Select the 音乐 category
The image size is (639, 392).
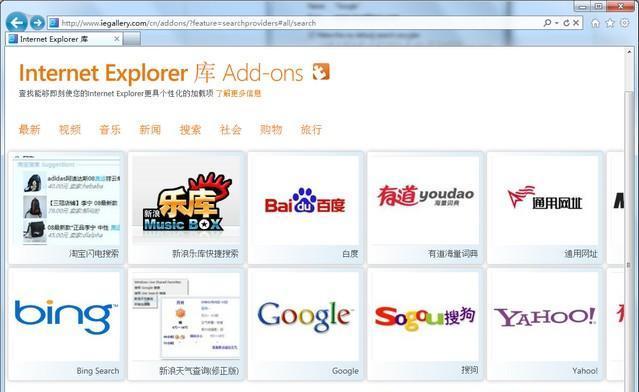tap(110, 130)
